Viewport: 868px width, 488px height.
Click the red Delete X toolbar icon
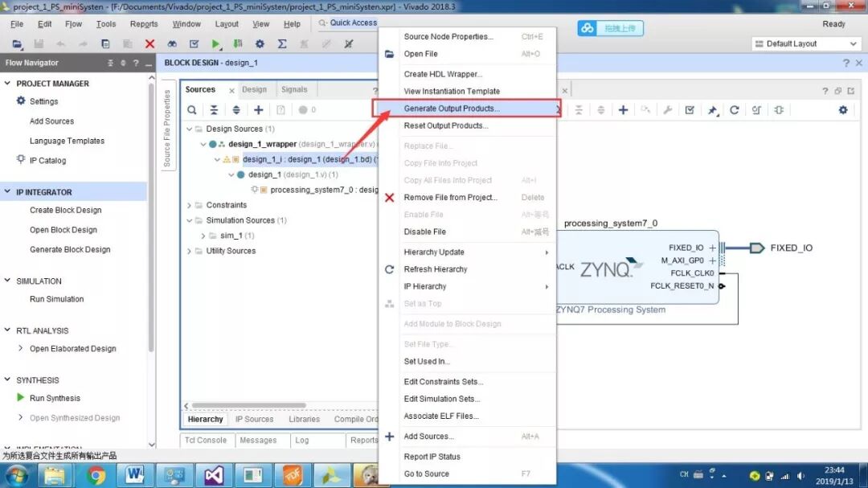149,43
